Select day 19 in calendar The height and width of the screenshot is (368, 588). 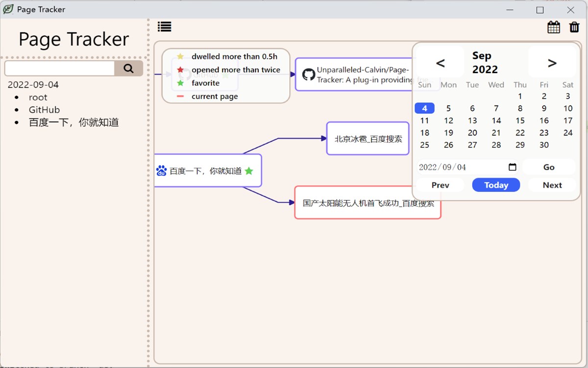coord(448,133)
